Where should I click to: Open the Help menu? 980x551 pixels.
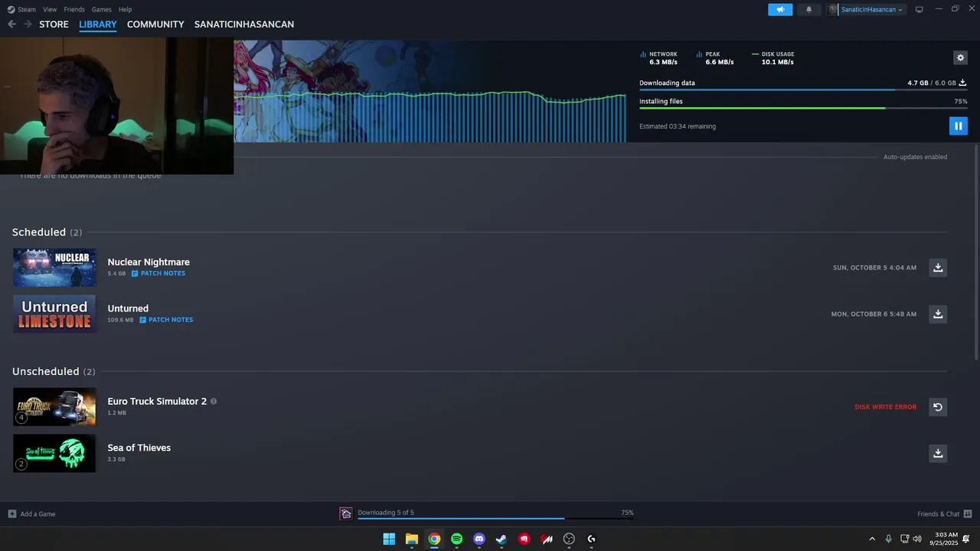click(126, 9)
